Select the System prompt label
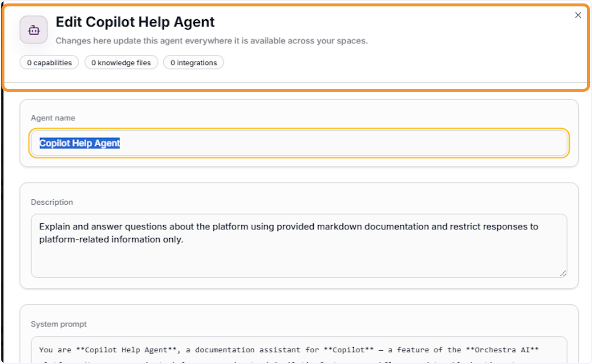This screenshot has height=364, width=592. (x=59, y=324)
